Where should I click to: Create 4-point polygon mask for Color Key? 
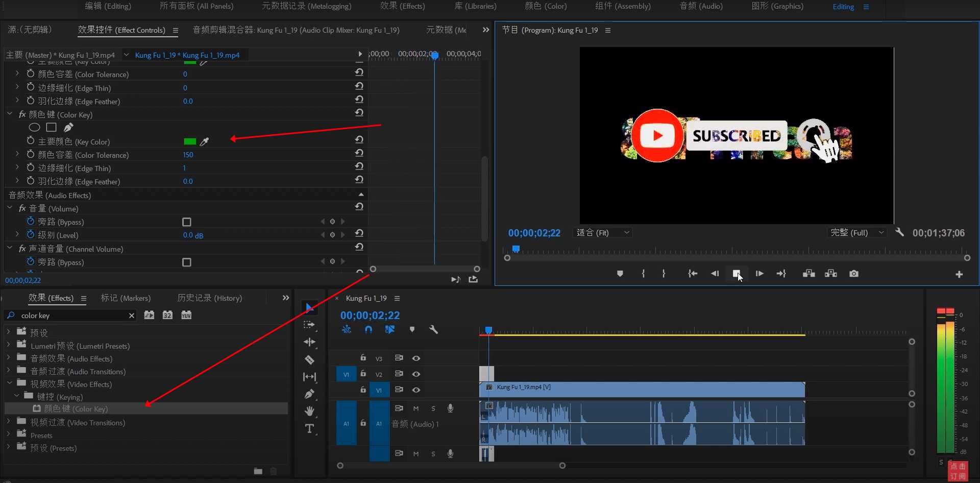click(x=51, y=127)
